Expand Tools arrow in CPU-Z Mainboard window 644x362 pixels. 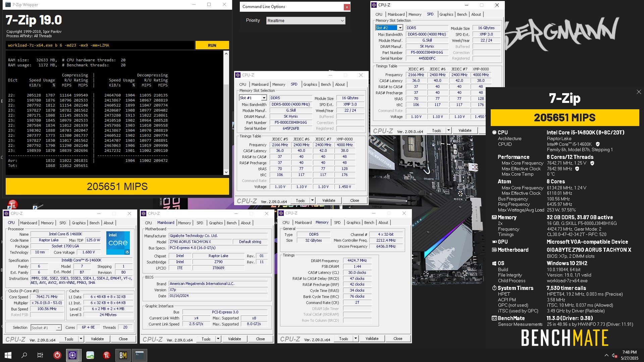coord(218,339)
